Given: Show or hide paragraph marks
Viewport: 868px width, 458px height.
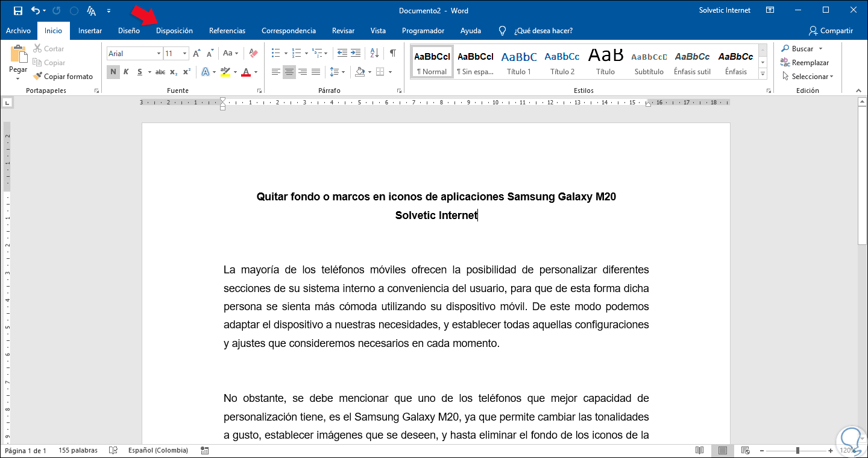Looking at the screenshot, I should (393, 53).
